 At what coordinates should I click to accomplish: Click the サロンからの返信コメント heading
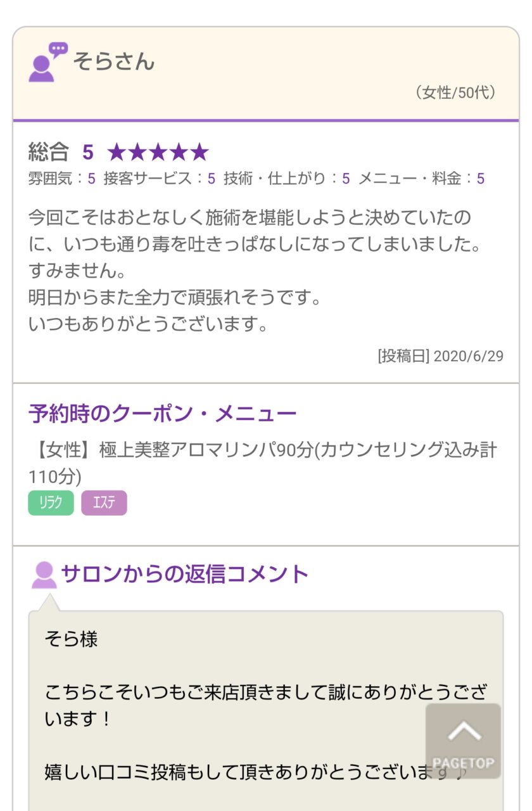coord(184,574)
